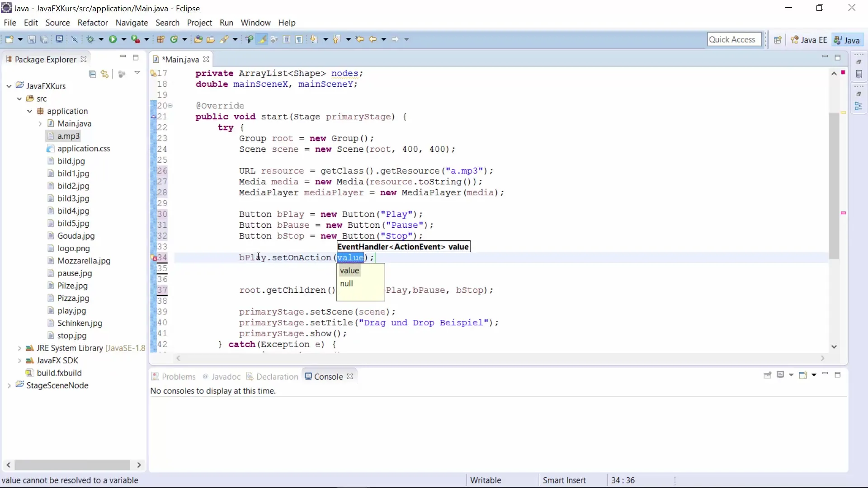
Task: Click the Save icon in toolbar
Action: [32, 40]
